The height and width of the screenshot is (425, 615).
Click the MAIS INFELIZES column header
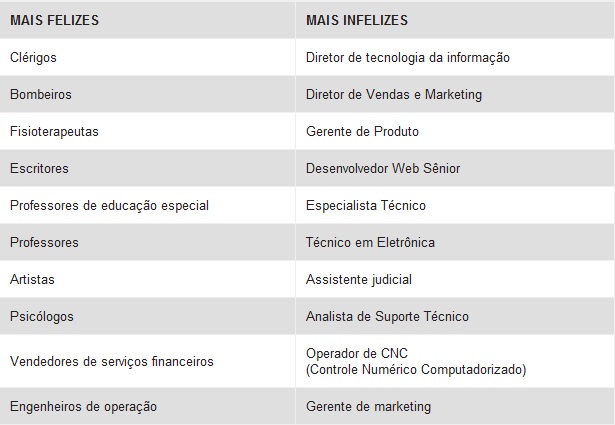(357, 20)
